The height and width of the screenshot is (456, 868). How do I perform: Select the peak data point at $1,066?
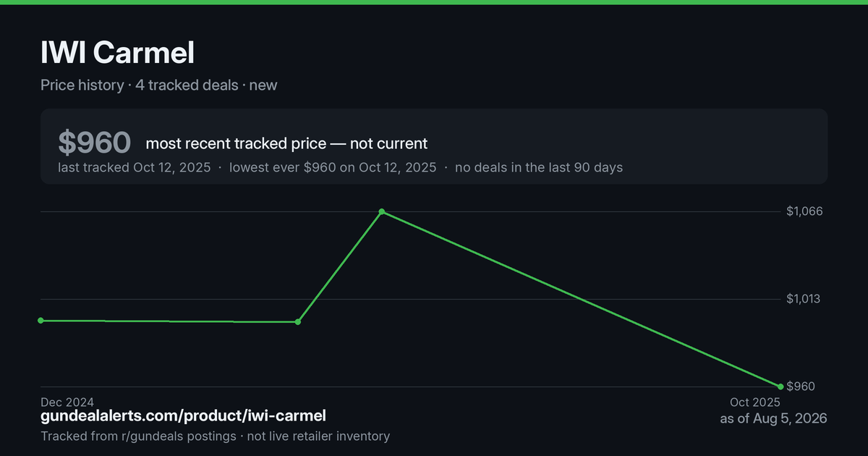pyautogui.click(x=382, y=212)
